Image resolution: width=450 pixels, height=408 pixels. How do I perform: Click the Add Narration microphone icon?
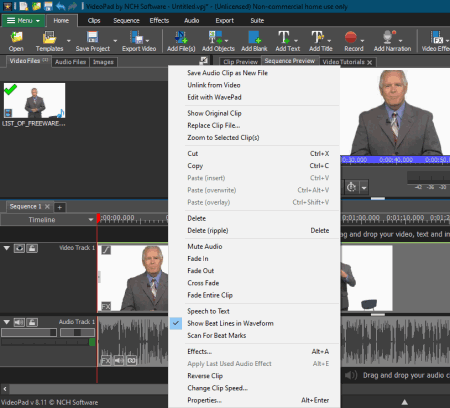click(x=388, y=37)
